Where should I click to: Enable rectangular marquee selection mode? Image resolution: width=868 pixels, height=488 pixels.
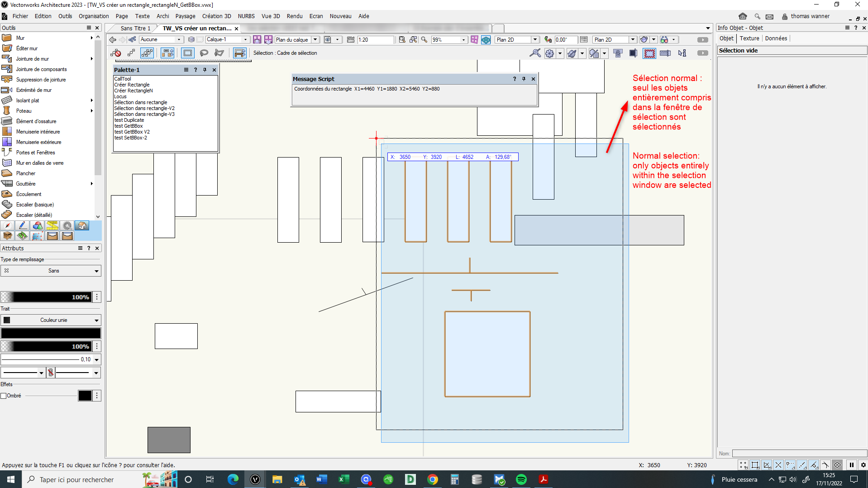(187, 53)
